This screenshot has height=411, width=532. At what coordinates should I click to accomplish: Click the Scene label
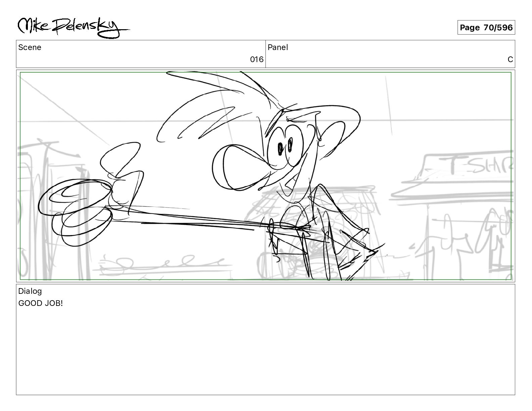tap(30, 47)
